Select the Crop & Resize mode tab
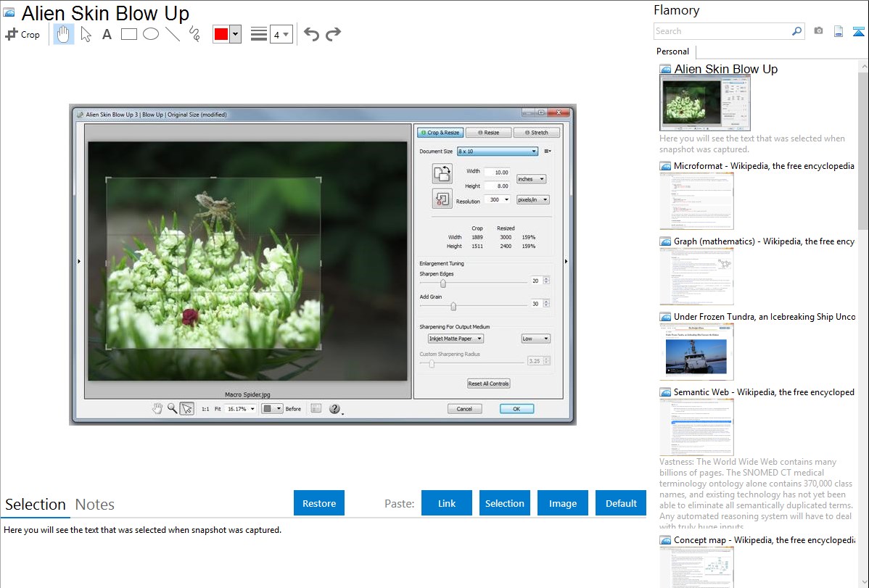The width and height of the screenshot is (869, 588). point(440,133)
